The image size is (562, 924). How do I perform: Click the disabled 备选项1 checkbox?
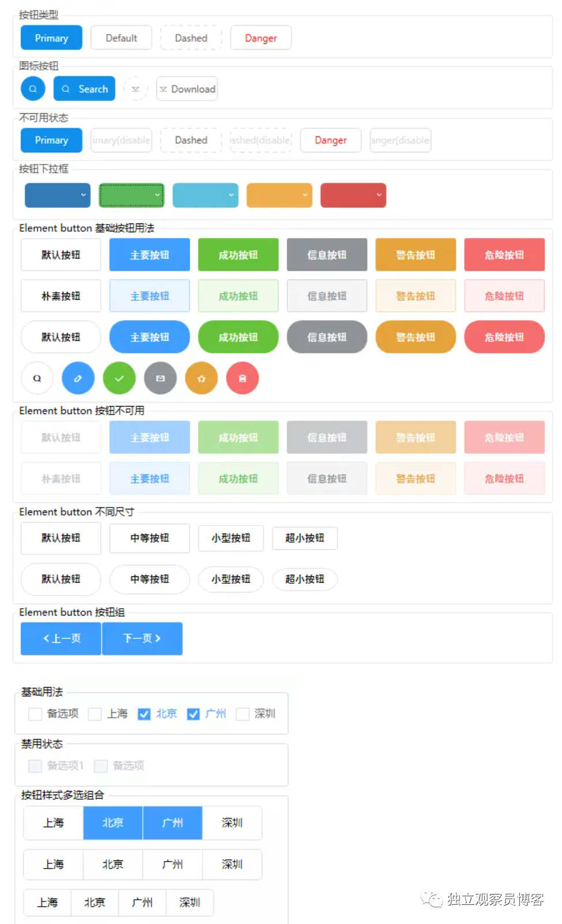[x=35, y=766]
